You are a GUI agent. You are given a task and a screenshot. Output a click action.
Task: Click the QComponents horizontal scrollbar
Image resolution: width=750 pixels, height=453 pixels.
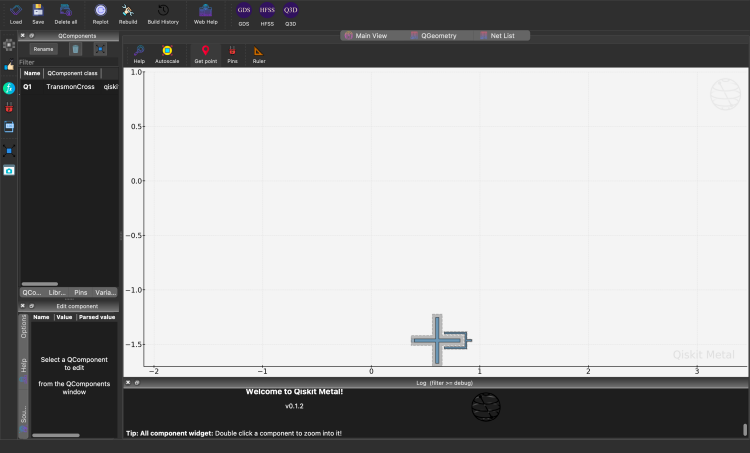click(40, 284)
